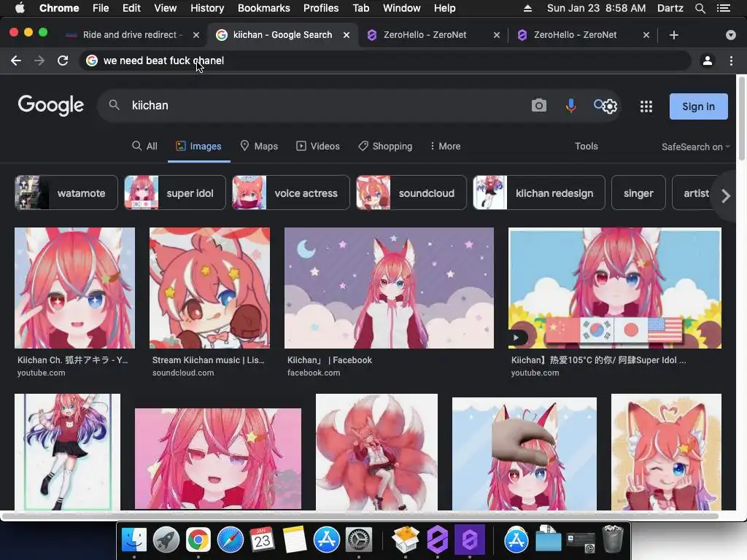Open Control Center list icon in menu bar
The image size is (747, 560).
[724, 8]
